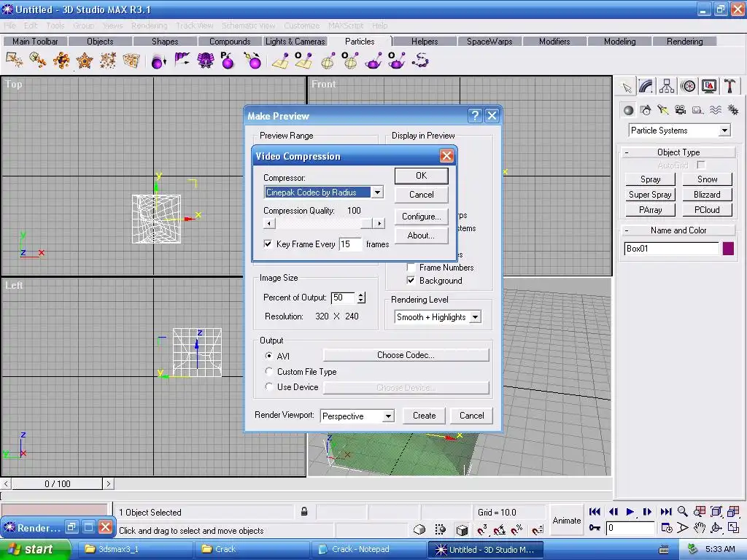Click the Time Configuration icon

tap(667, 528)
